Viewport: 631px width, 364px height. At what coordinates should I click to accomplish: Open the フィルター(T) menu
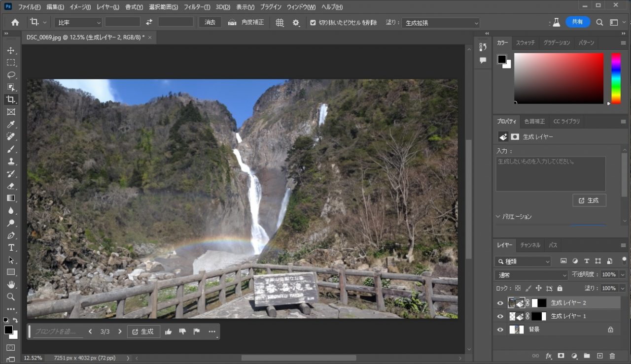tap(197, 7)
